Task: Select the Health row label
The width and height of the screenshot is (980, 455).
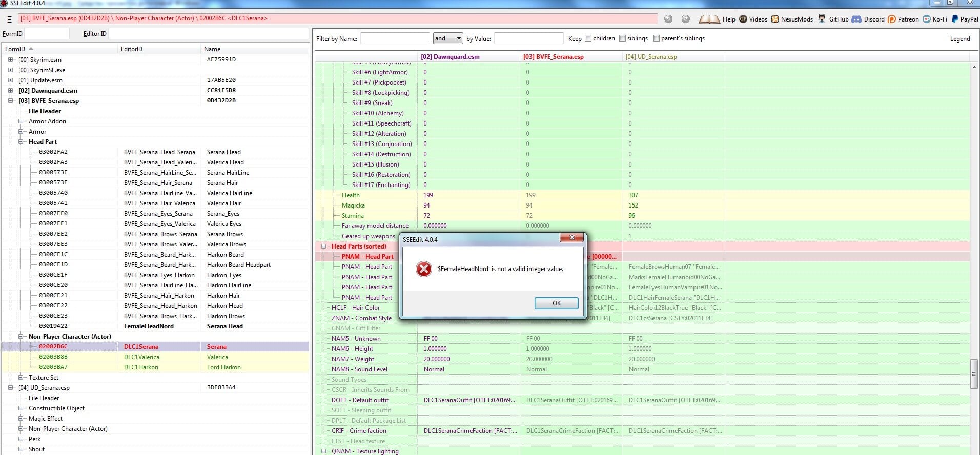Action: (x=351, y=195)
